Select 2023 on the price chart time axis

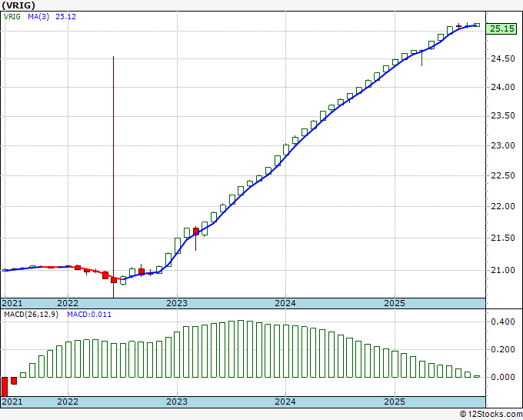(x=177, y=303)
